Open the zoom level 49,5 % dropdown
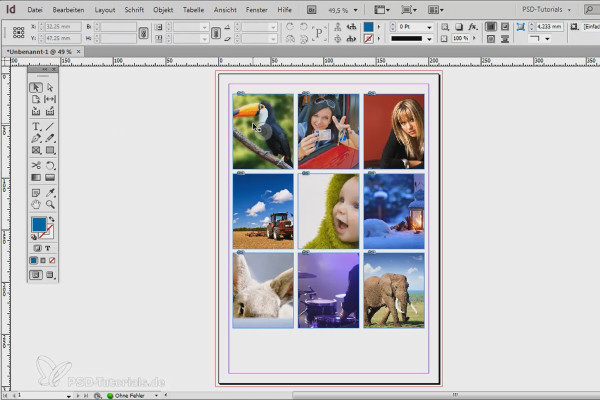Viewport: 600px width, 400px height. click(x=355, y=10)
